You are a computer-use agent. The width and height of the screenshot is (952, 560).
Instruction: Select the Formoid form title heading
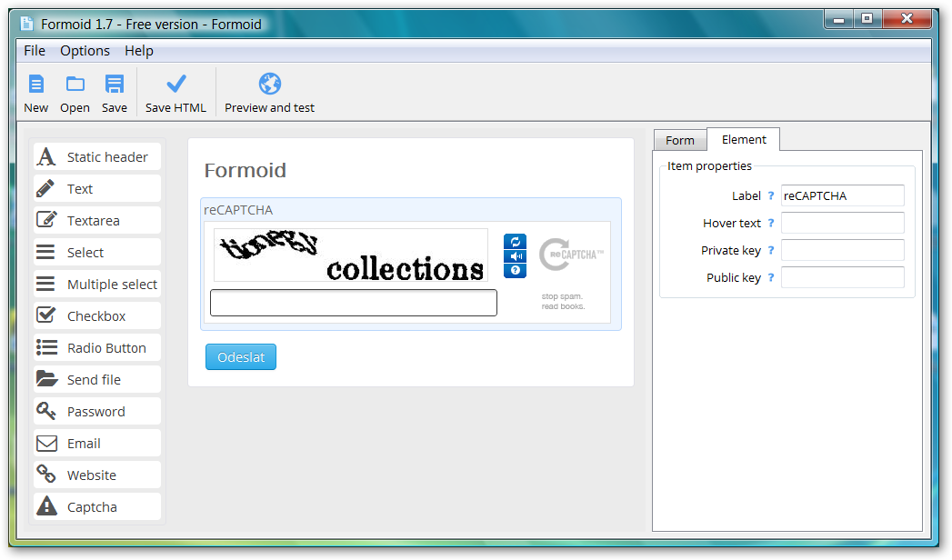(246, 171)
